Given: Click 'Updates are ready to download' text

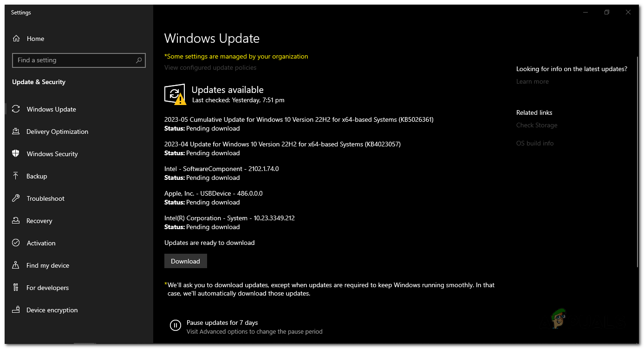Looking at the screenshot, I should tap(209, 243).
